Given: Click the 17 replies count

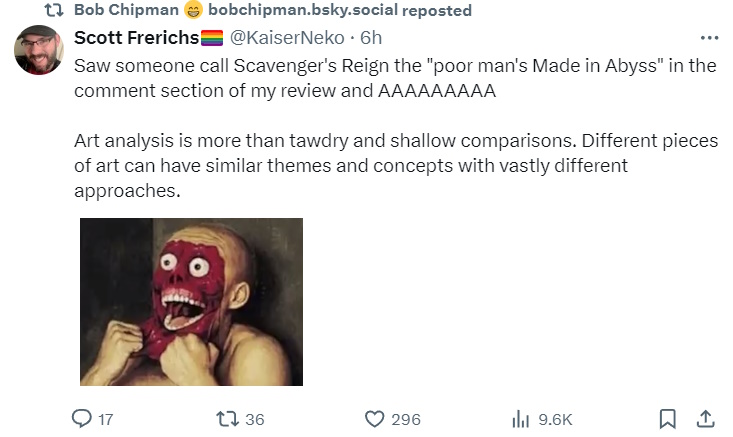Looking at the screenshot, I should (106, 420).
